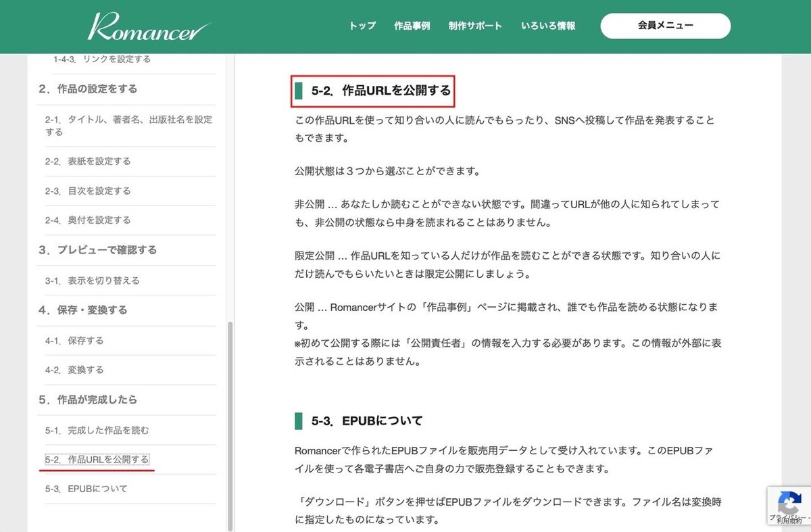The image size is (811, 532).
Task: Open the 作品事例 navigation item
Action: (414, 26)
